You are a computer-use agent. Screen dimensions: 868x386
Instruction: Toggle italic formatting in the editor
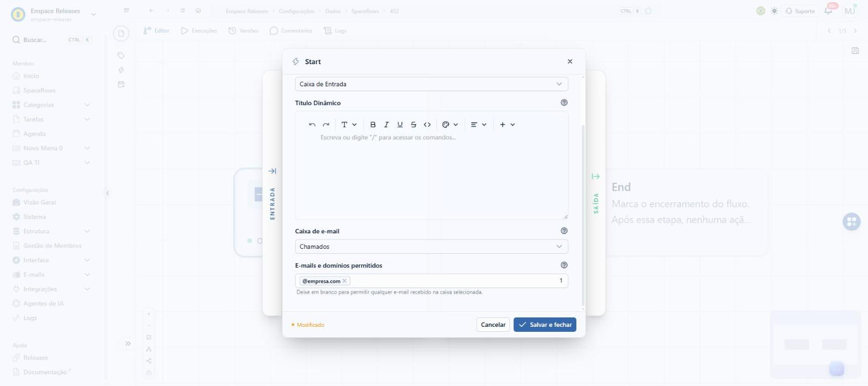pos(386,125)
